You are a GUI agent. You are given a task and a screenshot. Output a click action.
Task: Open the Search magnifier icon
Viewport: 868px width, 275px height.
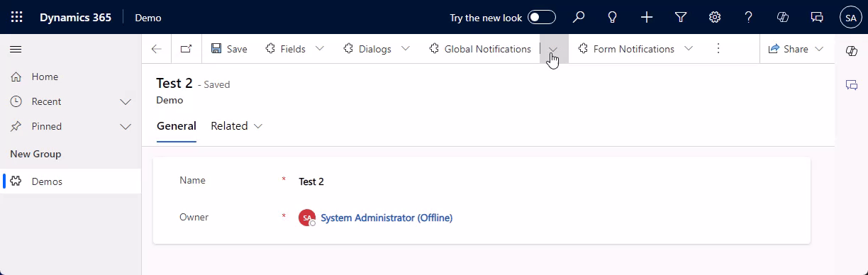pos(579,17)
